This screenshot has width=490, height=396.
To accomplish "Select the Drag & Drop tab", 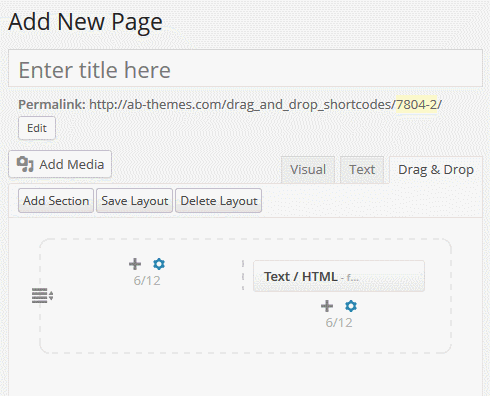I will [436, 170].
